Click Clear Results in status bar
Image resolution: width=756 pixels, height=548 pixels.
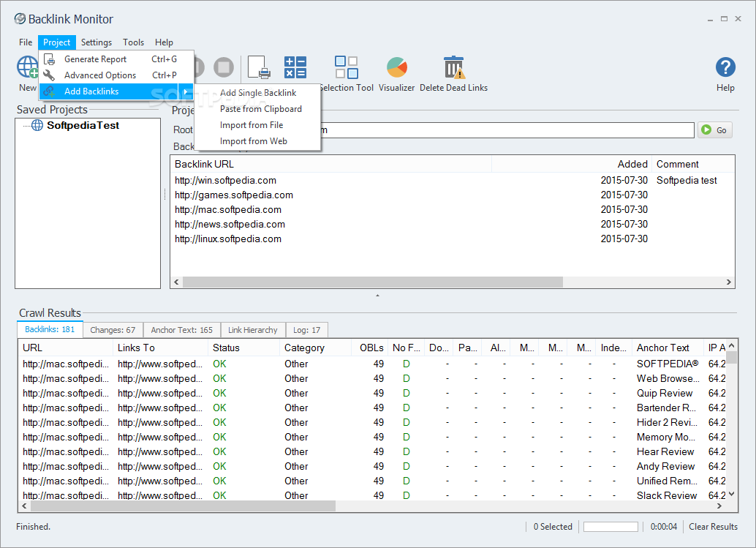tap(713, 527)
